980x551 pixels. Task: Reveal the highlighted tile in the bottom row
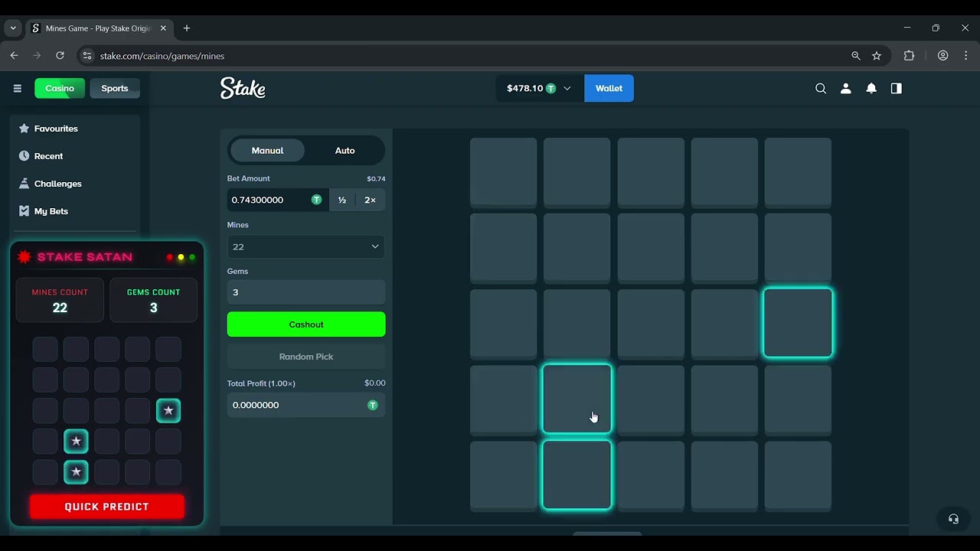click(577, 474)
